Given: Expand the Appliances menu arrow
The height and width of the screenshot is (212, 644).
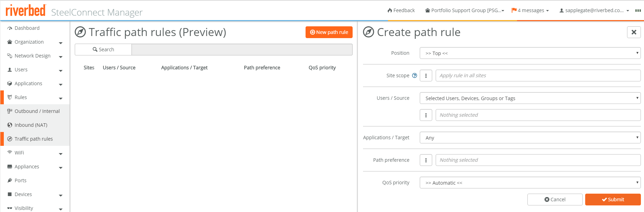Looking at the screenshot, I should (x=61, y=168).
